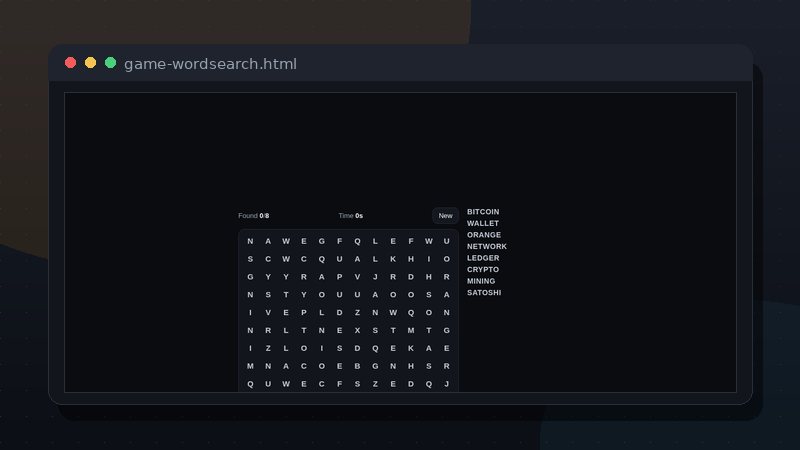Click letter Y in the NSTYOU row

[x=304, y=295]
